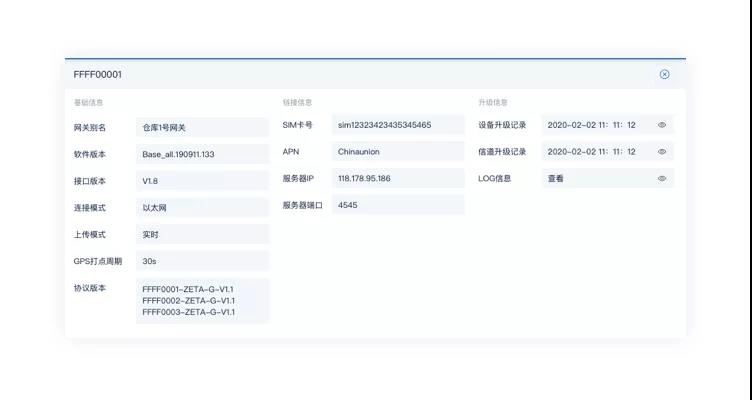Click the protocol line FFFF0003-ZETA-G-V1.1
Image resolution: width=752 pixels, height=400 pixels.
pyautogui.click(x=188, y=312)
